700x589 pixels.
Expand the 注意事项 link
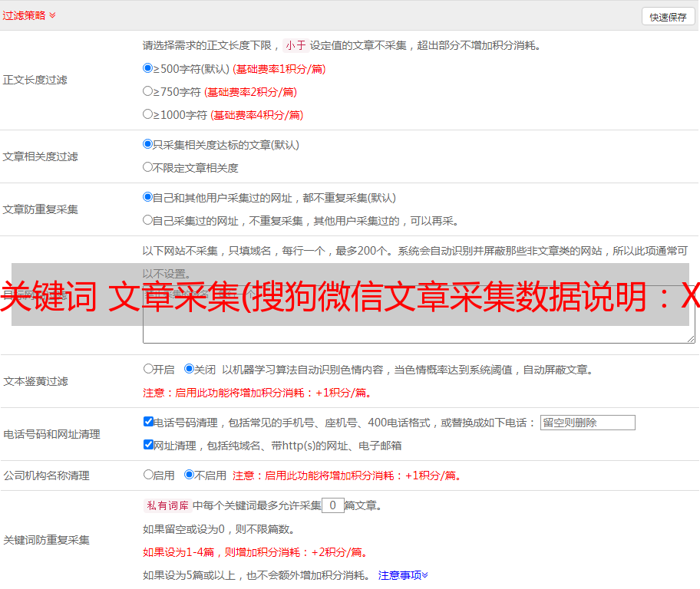pos(403,575)
